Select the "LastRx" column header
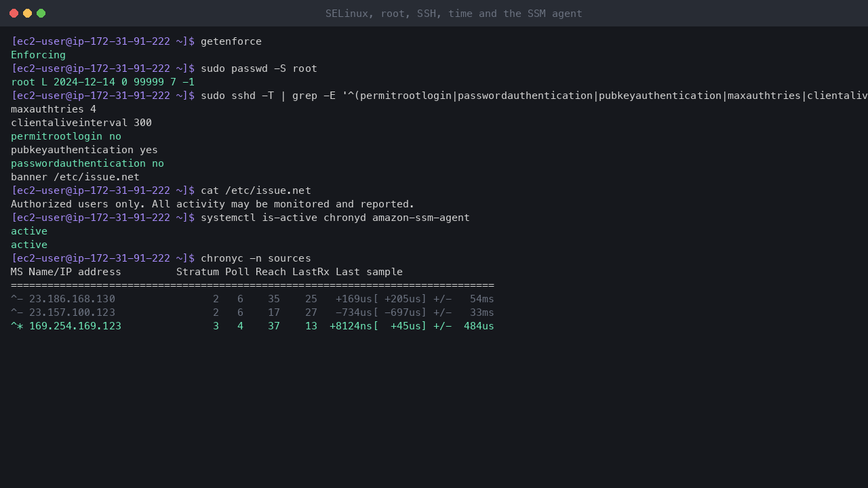 point(311,272)
